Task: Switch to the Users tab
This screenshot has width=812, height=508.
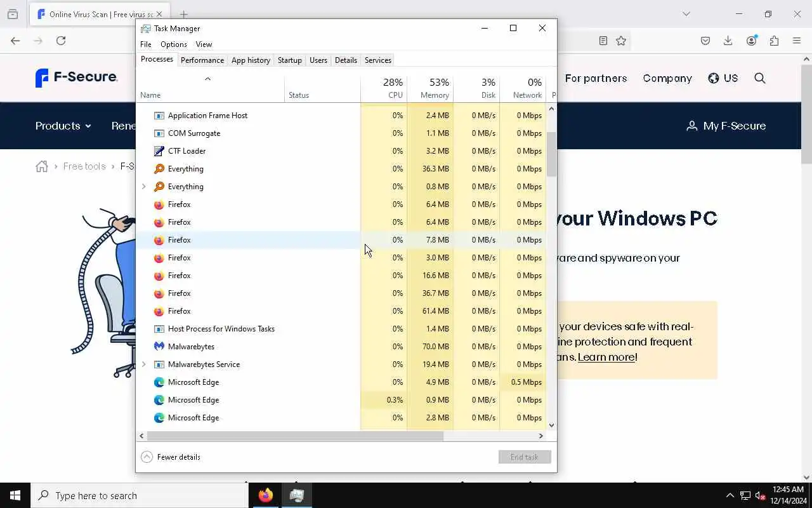Action: (318, 60)
